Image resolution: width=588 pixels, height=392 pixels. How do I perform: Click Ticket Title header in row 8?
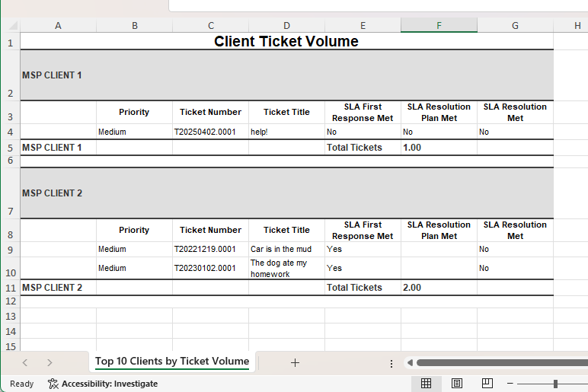(x=286, y=230)
